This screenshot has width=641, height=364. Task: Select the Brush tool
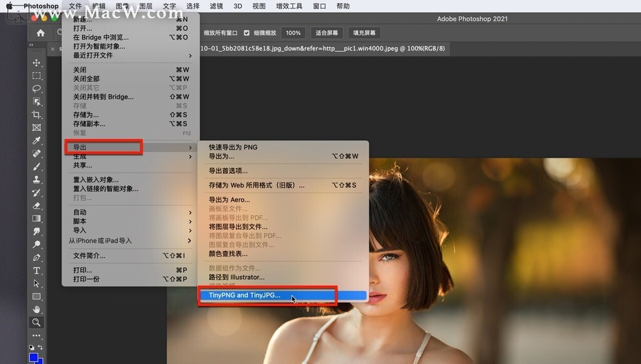(x=36, y=167)
